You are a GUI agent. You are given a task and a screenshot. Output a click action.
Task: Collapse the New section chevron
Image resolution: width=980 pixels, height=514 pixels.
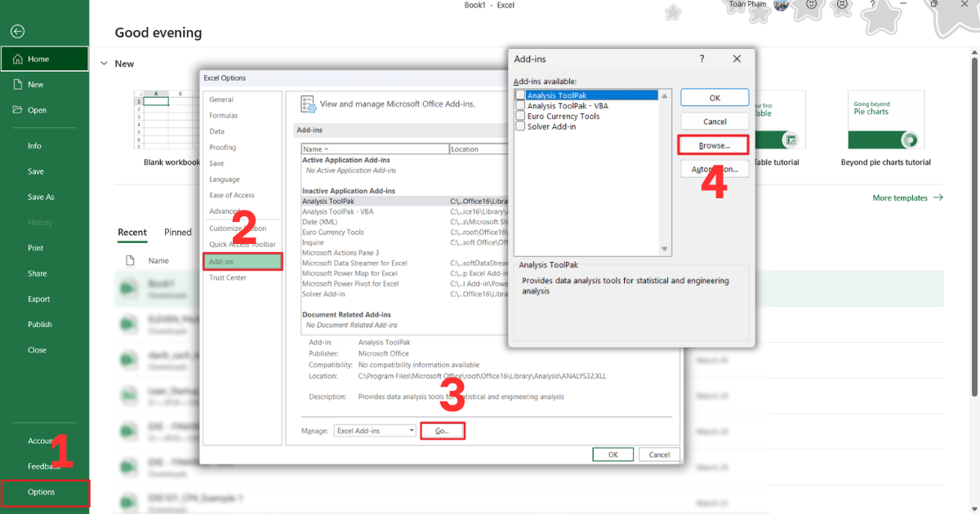point(104,64)
